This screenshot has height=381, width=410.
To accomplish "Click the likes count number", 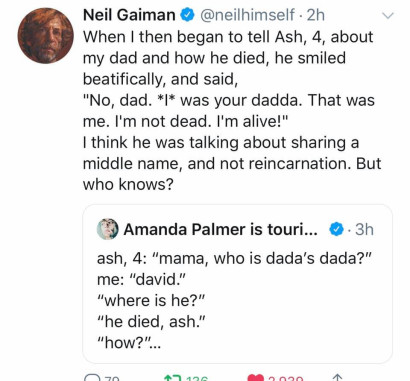I will pyautogui.click(x=285, y=378).
